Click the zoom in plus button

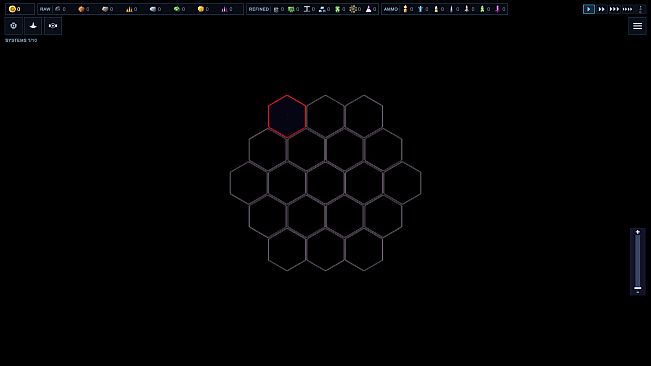pyautogui.click(x=638, y=232)
